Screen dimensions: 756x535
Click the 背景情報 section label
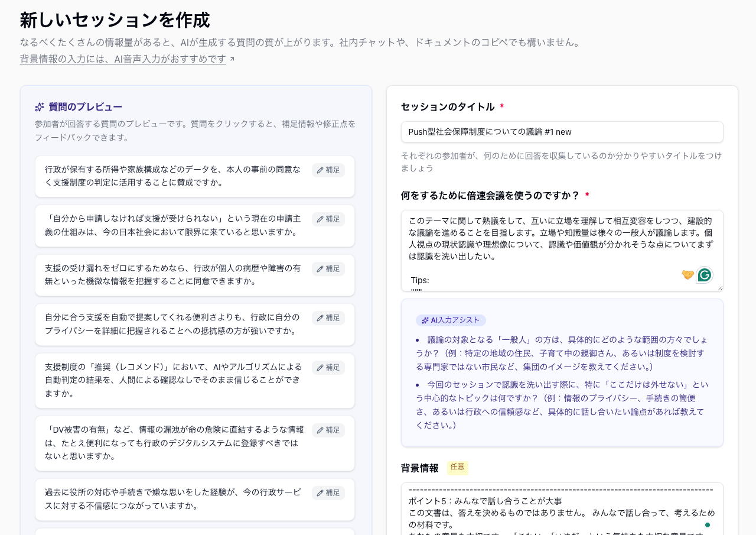[x=420, y=468]
